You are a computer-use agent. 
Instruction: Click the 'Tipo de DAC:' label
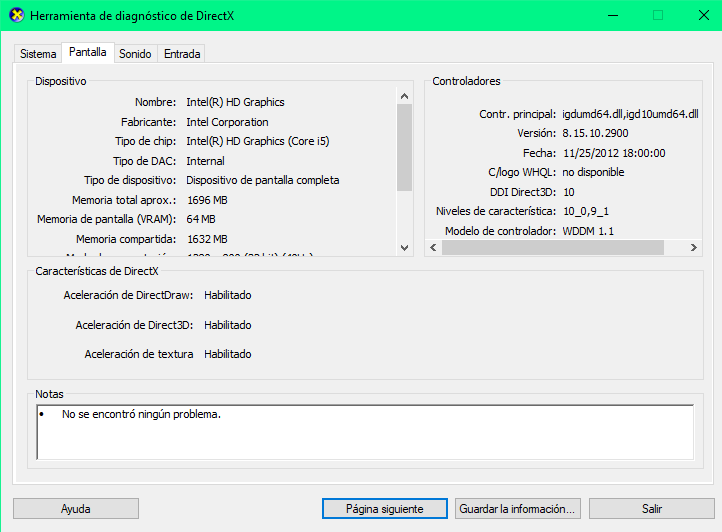click(145, 161)
